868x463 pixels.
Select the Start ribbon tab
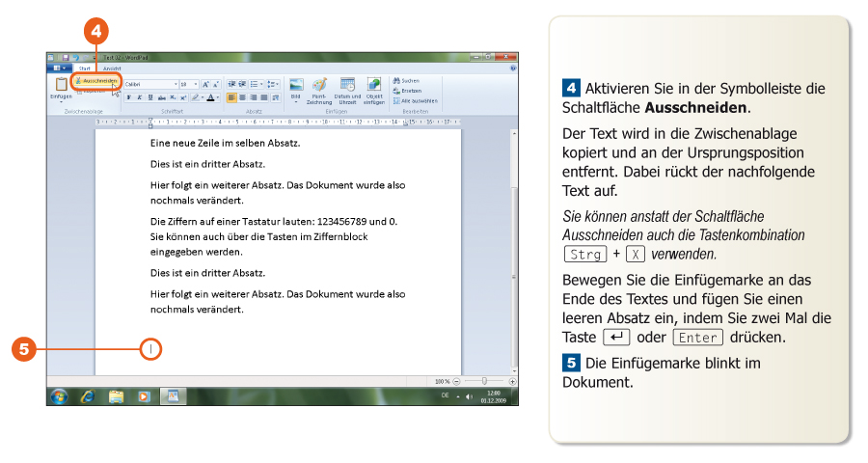(85, 68)
